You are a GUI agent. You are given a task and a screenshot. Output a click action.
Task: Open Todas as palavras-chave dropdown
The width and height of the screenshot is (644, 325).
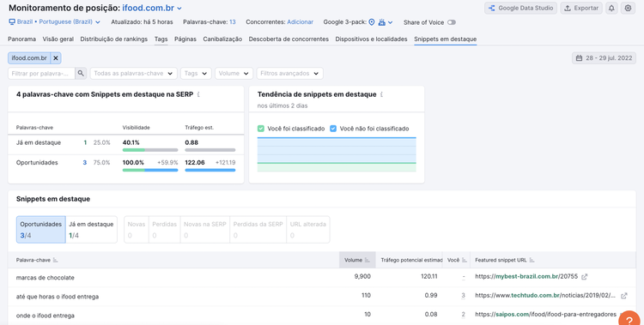point(133,74)
